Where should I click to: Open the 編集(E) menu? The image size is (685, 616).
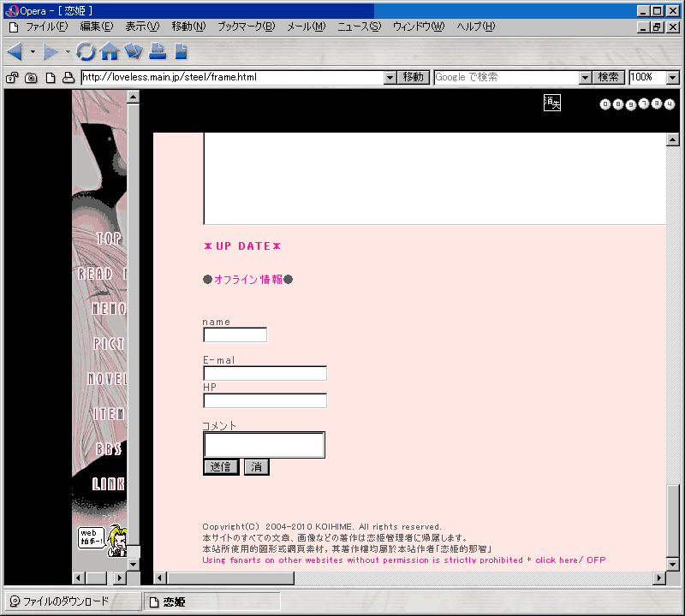point(97,27)
